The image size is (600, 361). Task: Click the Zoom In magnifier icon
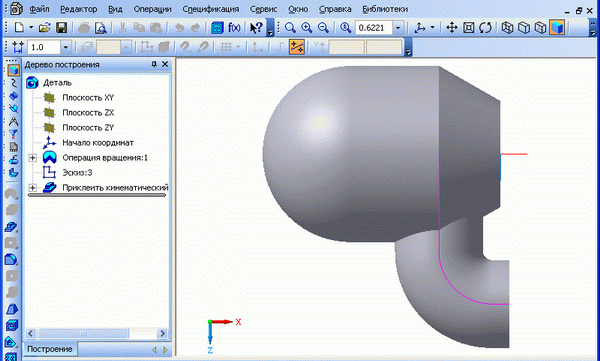(x=307, y=28)
